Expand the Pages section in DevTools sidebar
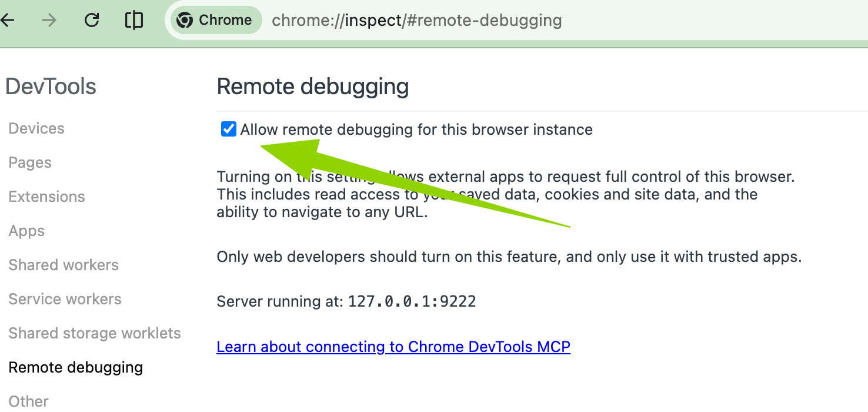 tap(30, 162)
